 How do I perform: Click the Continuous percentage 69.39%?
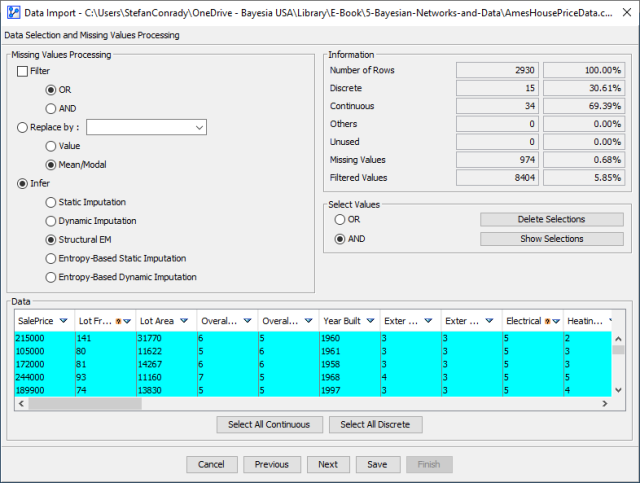[x=584, y=106]
